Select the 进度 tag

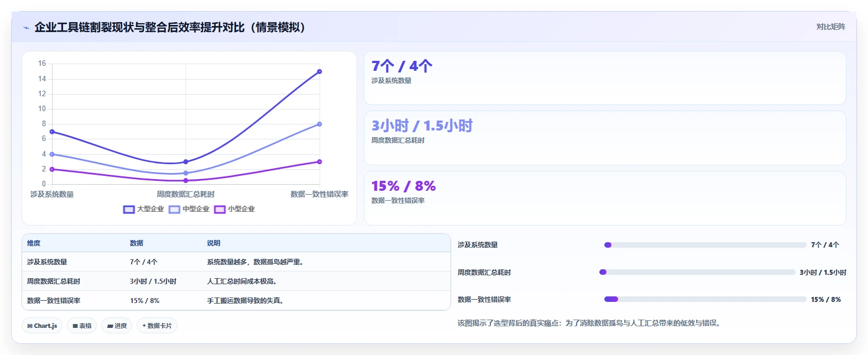point(117,326)
